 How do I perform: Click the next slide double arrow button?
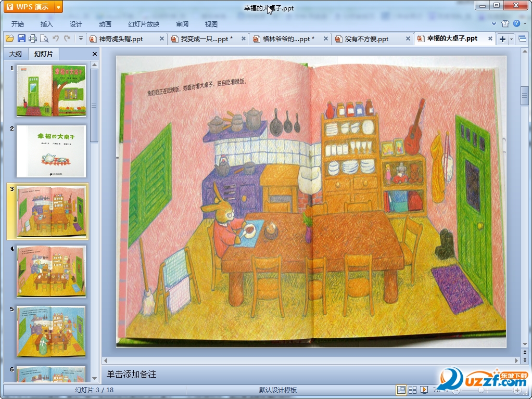click(525, 360)
